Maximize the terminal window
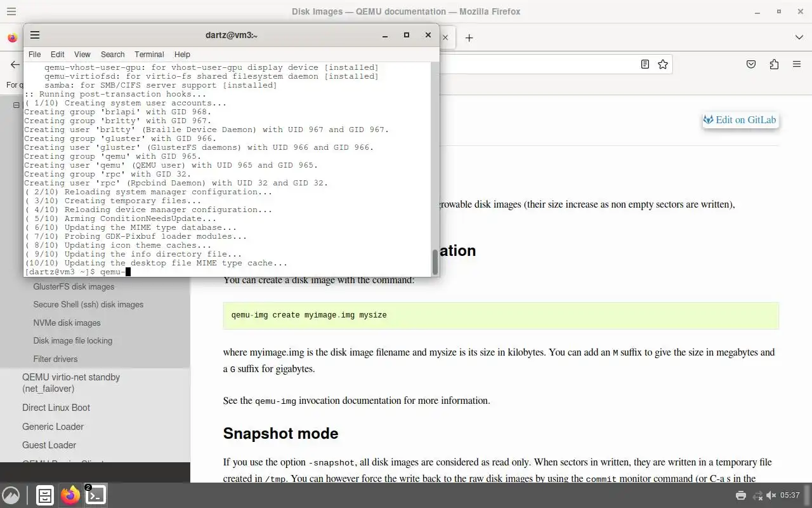 tap(407, 35)
